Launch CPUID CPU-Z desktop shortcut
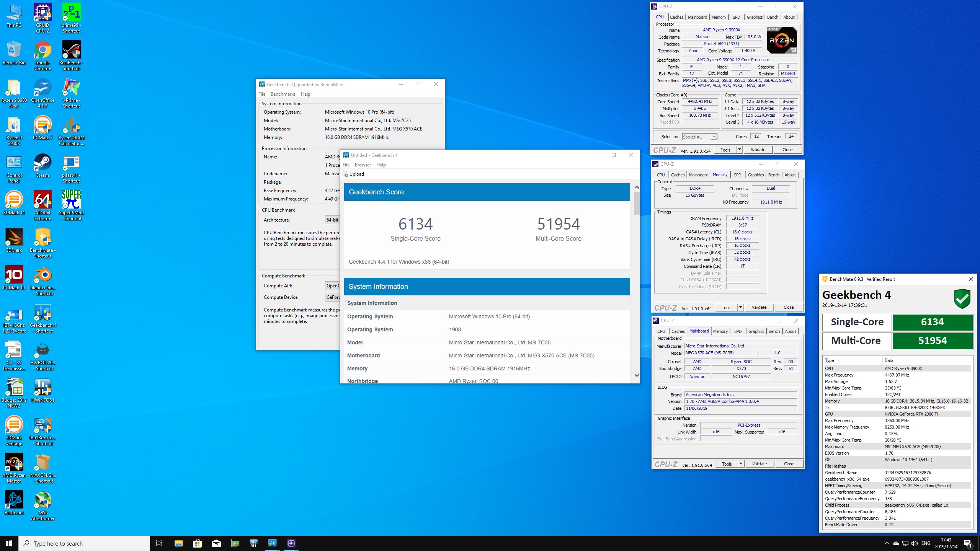The height and width of the screenshot is (551, 980). 42,18
